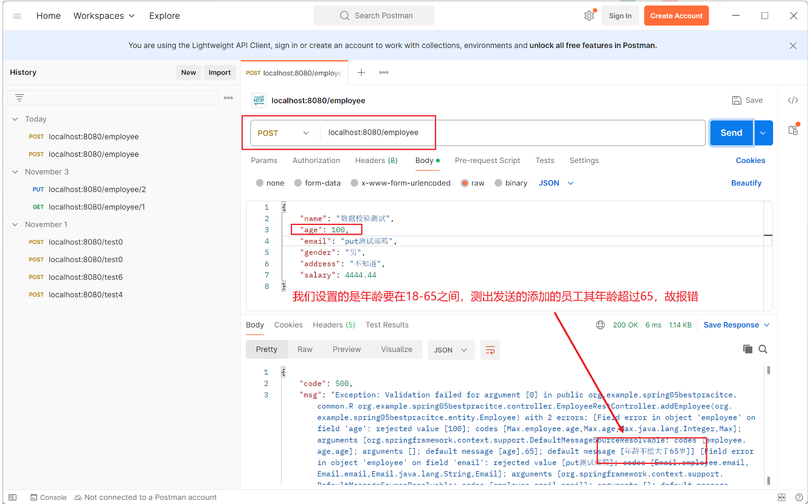Viewport: 812px width, 504px height.
Task: Select x-www-form-urlencoded body type
Action: click(400, 183)
